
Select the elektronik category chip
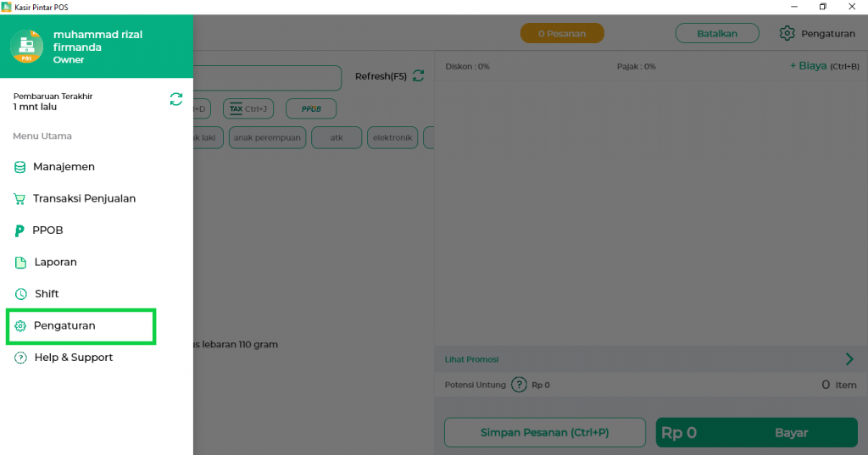tap(392, 137)
